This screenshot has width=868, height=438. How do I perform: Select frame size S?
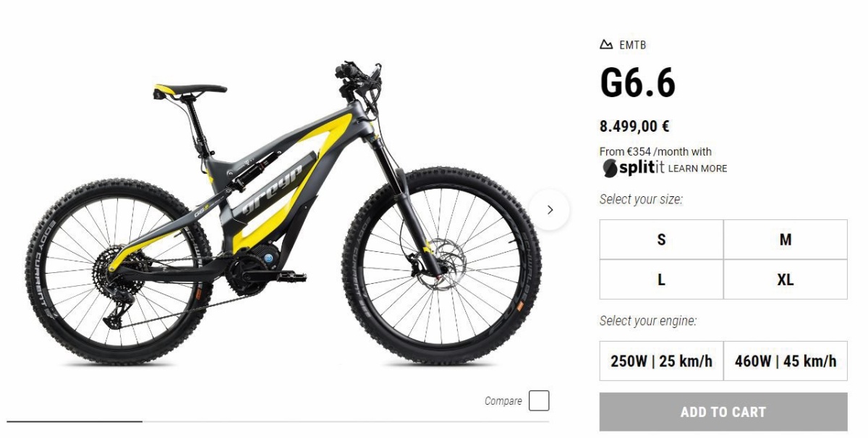click(661, 240)
